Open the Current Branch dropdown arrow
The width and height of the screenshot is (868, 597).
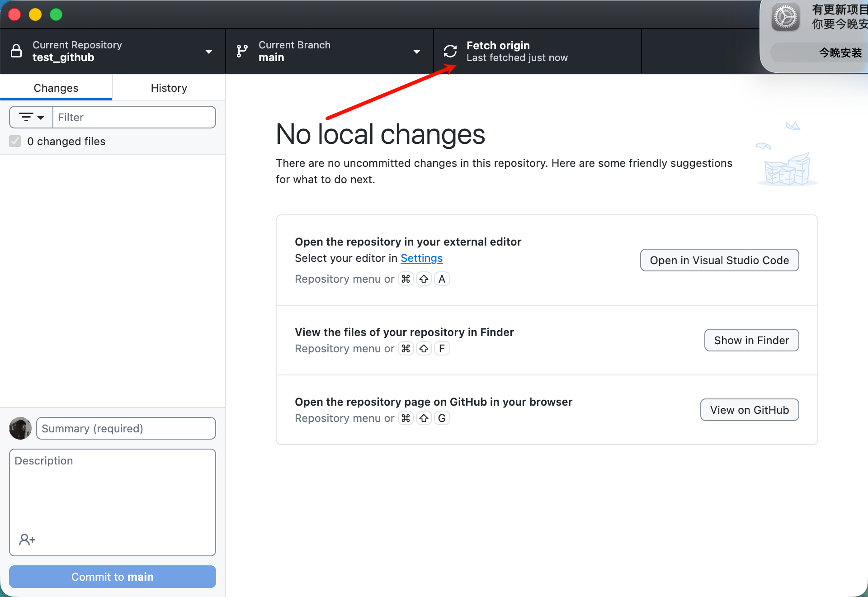coord(417,52)
